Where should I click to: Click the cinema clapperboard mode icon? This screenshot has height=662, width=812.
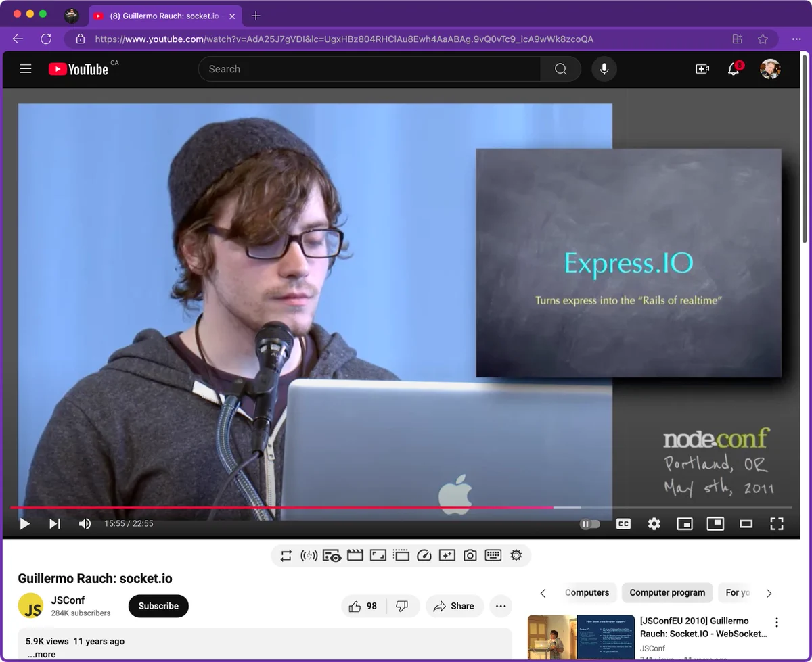pos(355,556)
